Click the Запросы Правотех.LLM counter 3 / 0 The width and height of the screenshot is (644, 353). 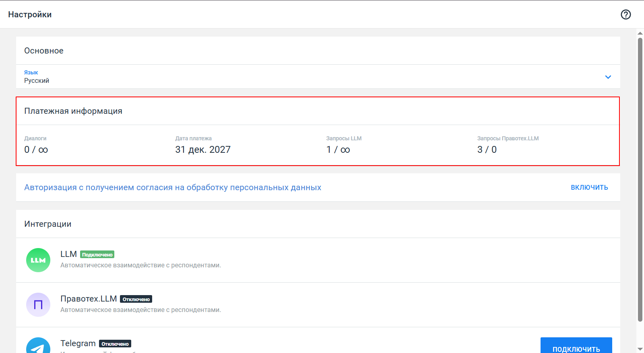click(487, 150)
